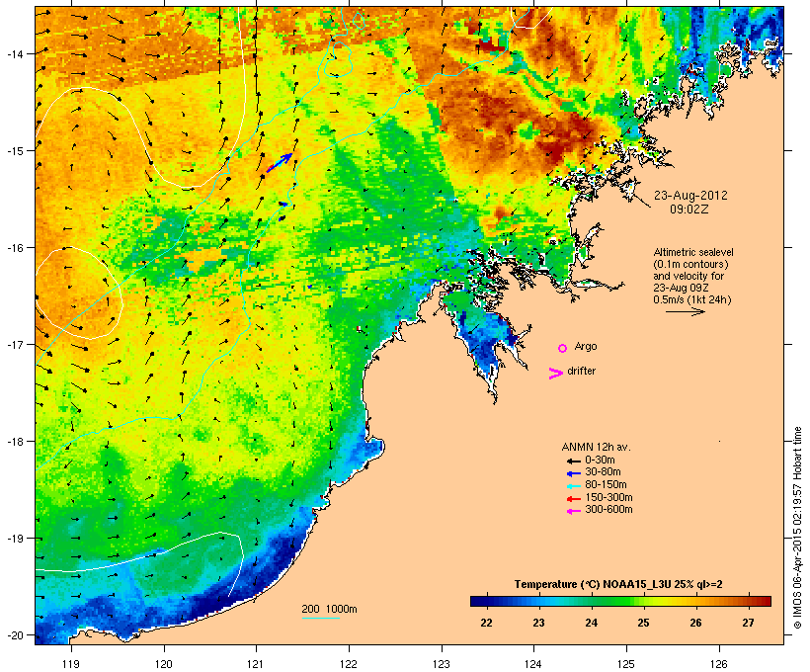Viewport: 810px width, 672px height.
Task: Click the longitude label 124
Action: tap(533, 664)
